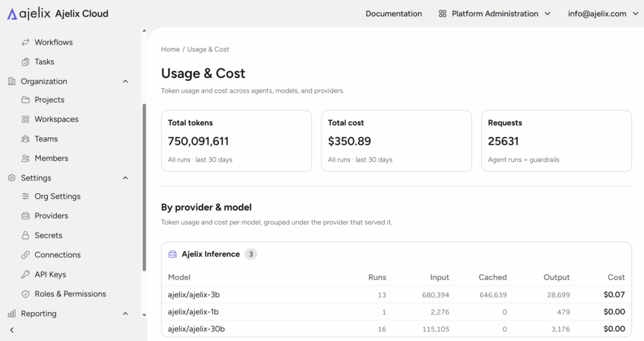Collapse the Settings section chevron
Viewport: 644px width, 341px height.
pyautogui.click(x=125, y=178)
